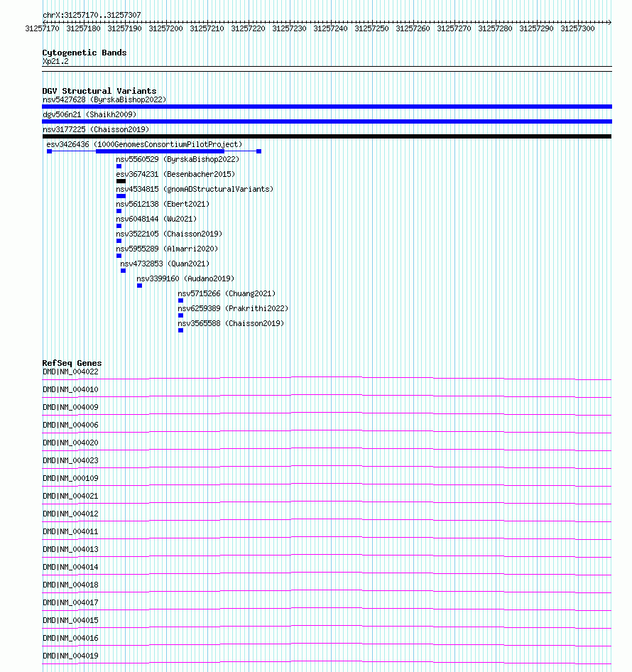The width and height of the screenshot is (632, 672).
Task: Click the blue glyph under nsv6048144
Action: tap(119, 227)
